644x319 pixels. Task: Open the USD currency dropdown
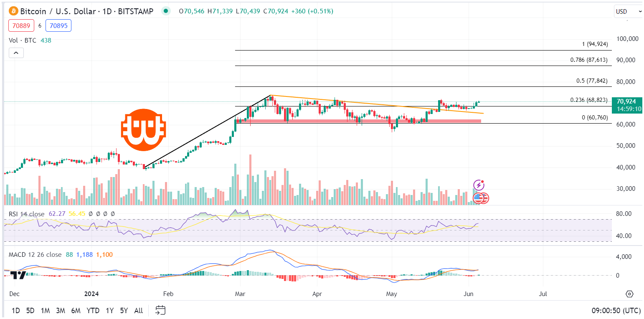click(628, 12)
